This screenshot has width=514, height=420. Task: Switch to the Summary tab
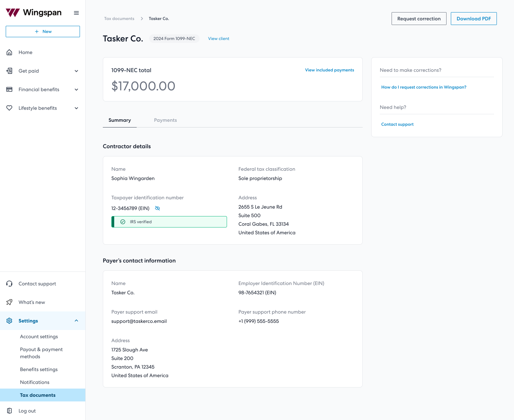120,120
